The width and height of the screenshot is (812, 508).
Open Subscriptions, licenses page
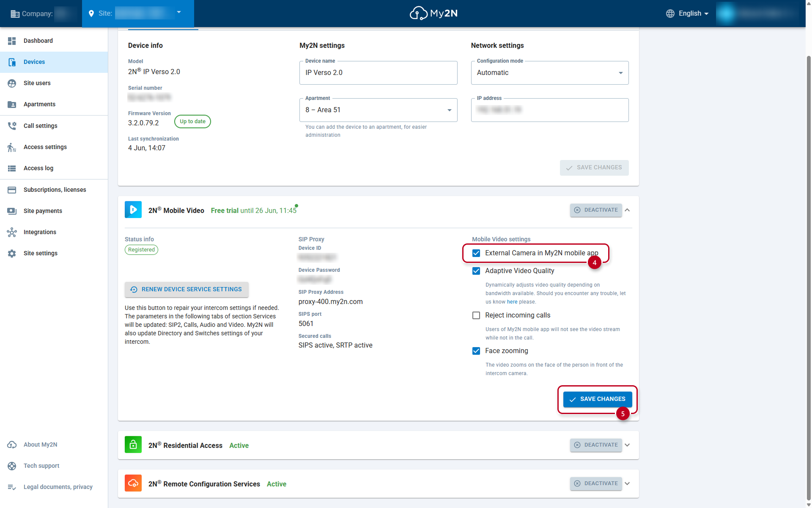pos(54,190)
